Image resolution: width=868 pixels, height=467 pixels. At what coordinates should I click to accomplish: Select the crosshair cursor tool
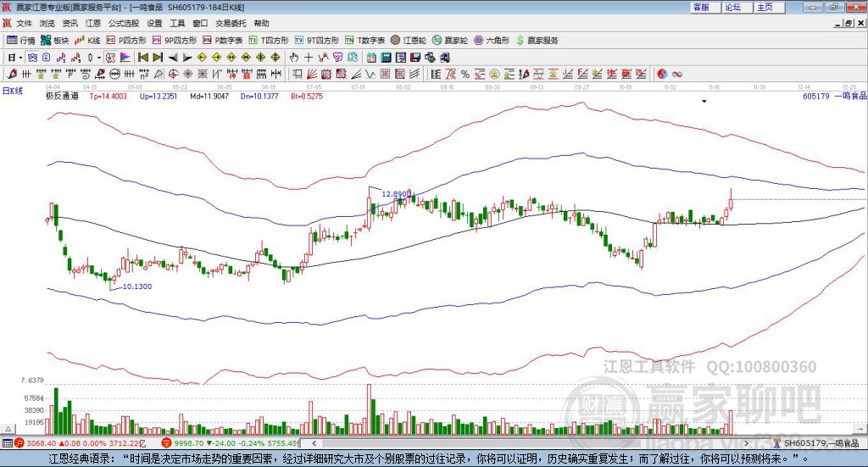click(x=309, y=58)
